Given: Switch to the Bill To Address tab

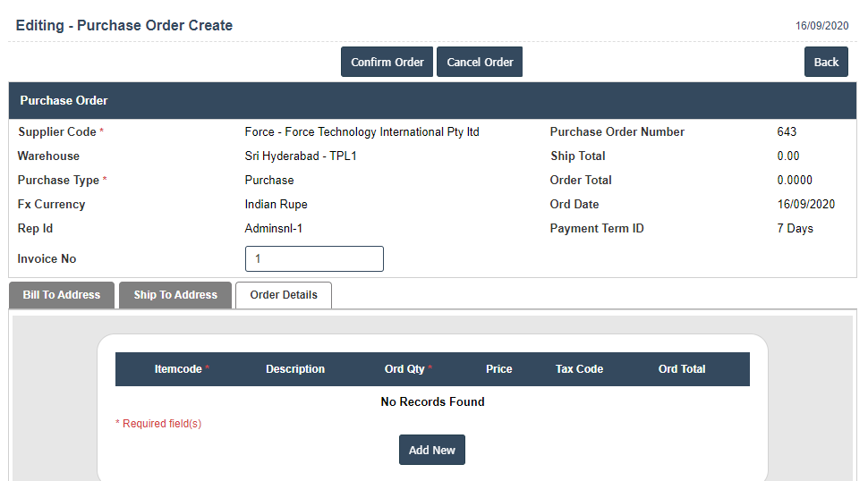Looking at the screenshot, I should tap(62, 295).
